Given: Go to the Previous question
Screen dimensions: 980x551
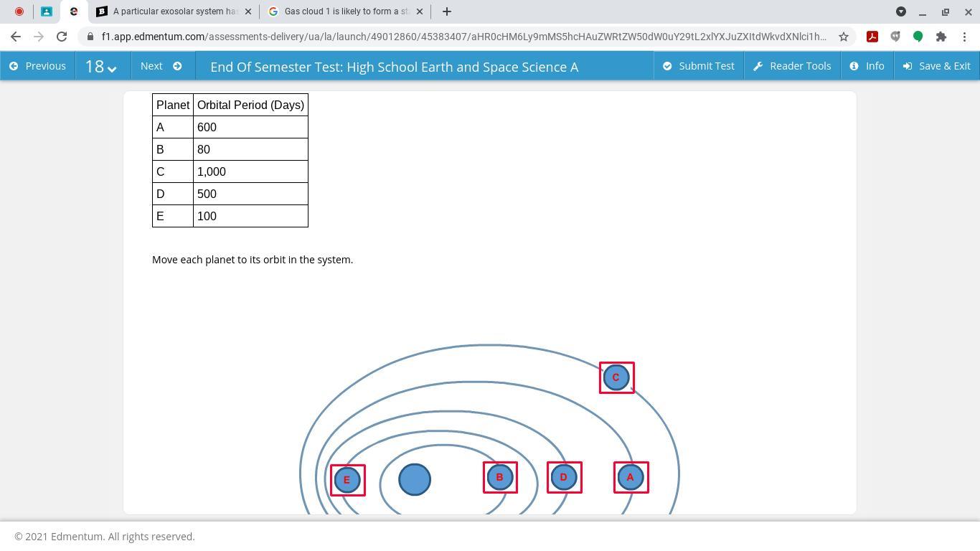Looking at the screenshot, I should pyautogui.click(x=37, y=66).
